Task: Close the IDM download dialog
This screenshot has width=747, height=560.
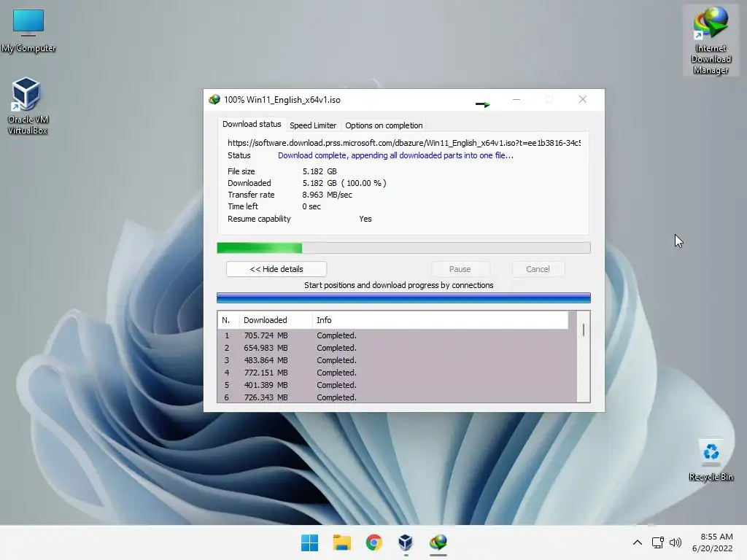Action: 583,99
